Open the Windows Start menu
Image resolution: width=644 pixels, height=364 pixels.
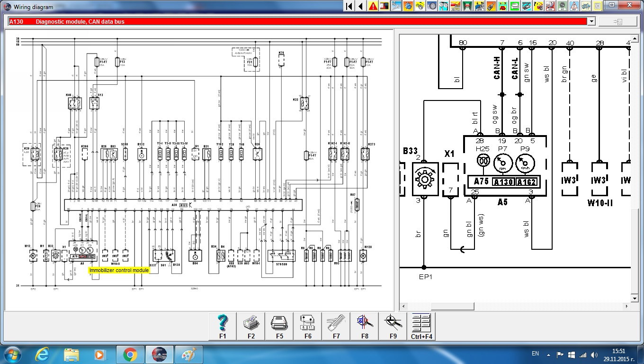coord(11,354)
